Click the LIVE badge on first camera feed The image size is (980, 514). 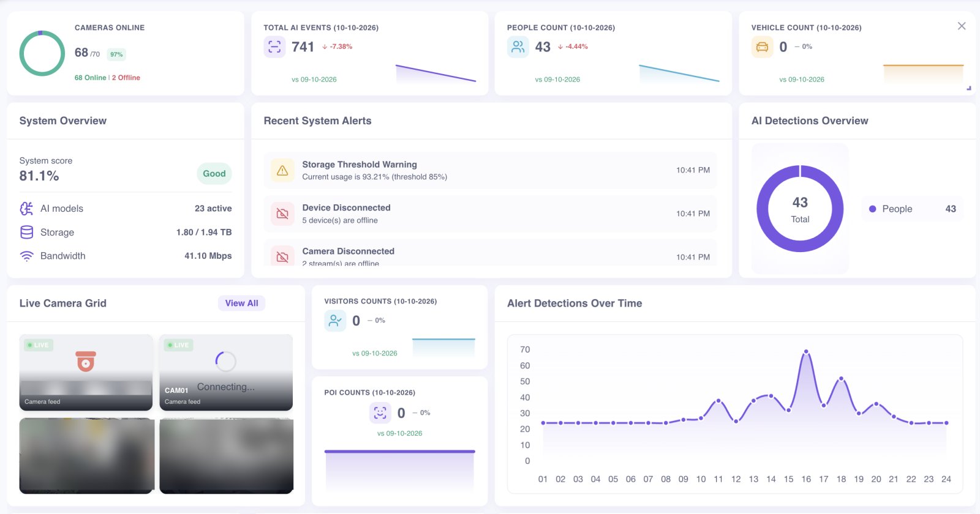[x=39, y=345]
